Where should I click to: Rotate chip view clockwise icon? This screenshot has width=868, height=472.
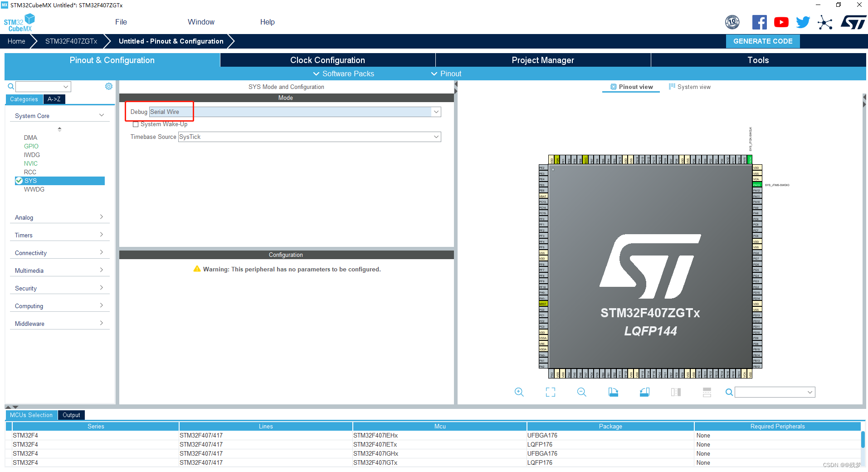click(613, 392)
